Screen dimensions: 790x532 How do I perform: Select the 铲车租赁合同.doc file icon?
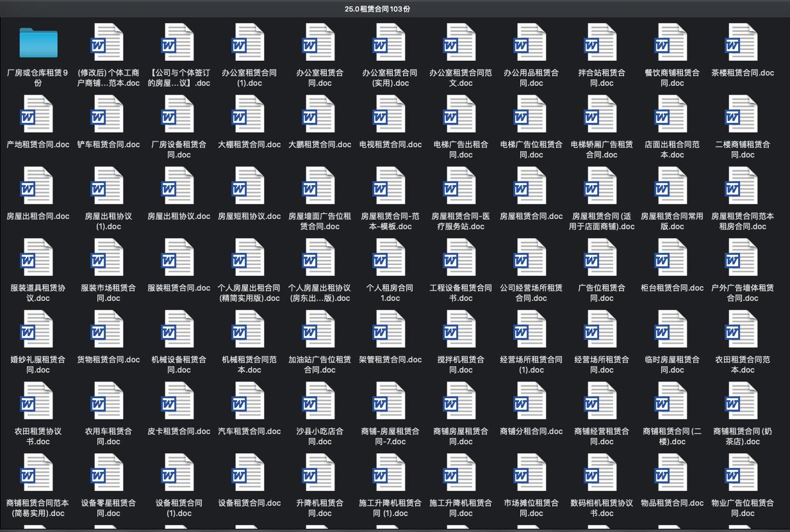click(x=108, y=114)
